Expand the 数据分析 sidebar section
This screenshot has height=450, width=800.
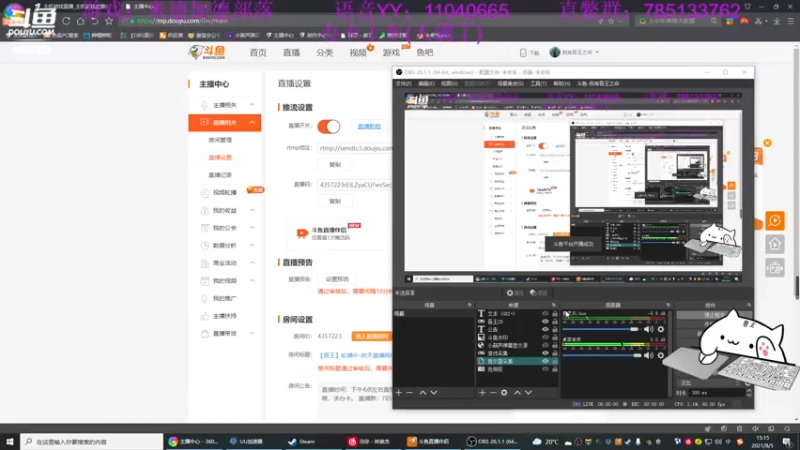click(252, 245)
